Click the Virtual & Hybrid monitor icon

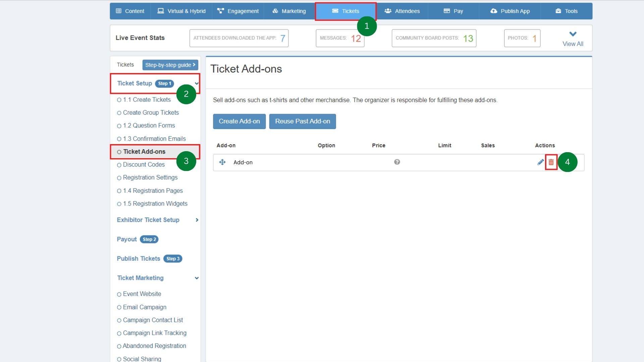[160, 11]
